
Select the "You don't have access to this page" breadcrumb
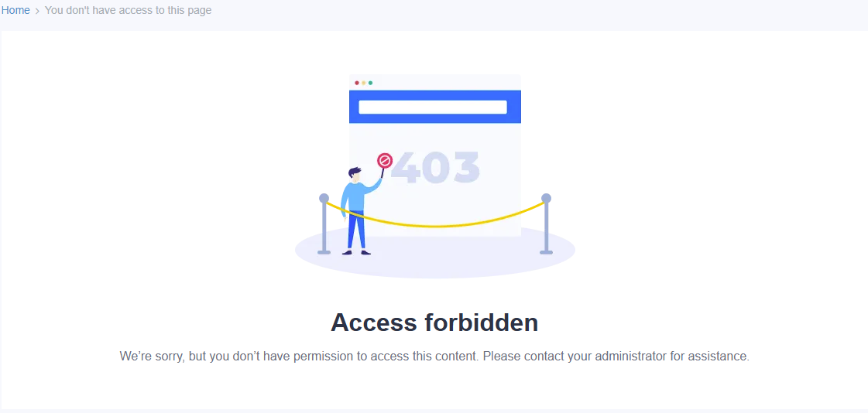128,10
